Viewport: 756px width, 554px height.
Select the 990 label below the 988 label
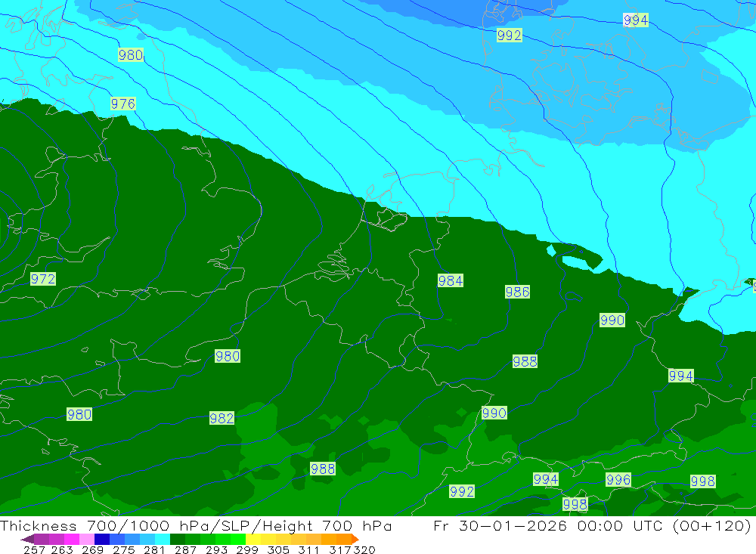(x=494, y=413)
